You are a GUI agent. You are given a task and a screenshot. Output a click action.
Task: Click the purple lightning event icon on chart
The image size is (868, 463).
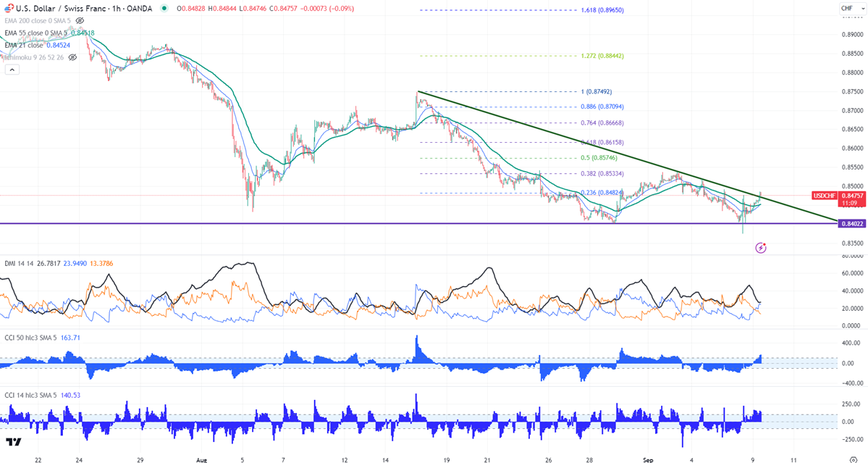click(761, 248)
